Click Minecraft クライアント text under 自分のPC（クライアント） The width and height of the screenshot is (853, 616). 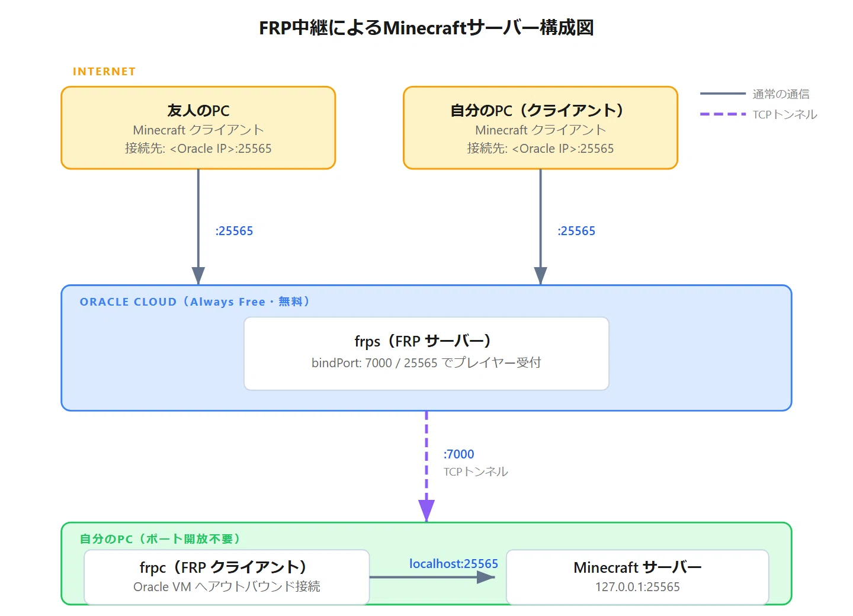click(x=540, y=130)
